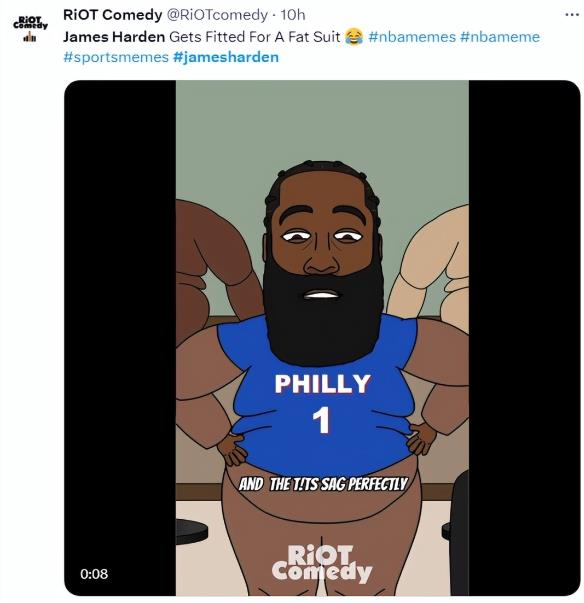Click the left black letterbox bar of video
This screenshot has width=584, height=603.
(120, 338)
